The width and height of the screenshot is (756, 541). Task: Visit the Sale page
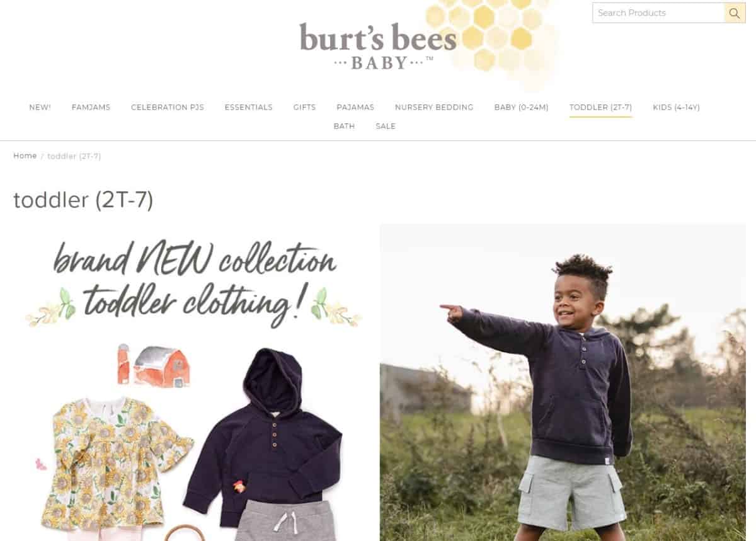click(386, 127)
